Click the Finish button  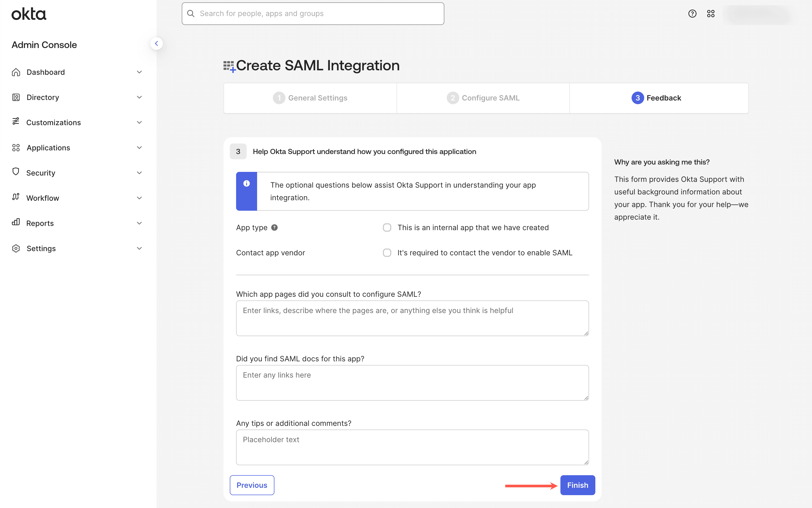(577, 485)
